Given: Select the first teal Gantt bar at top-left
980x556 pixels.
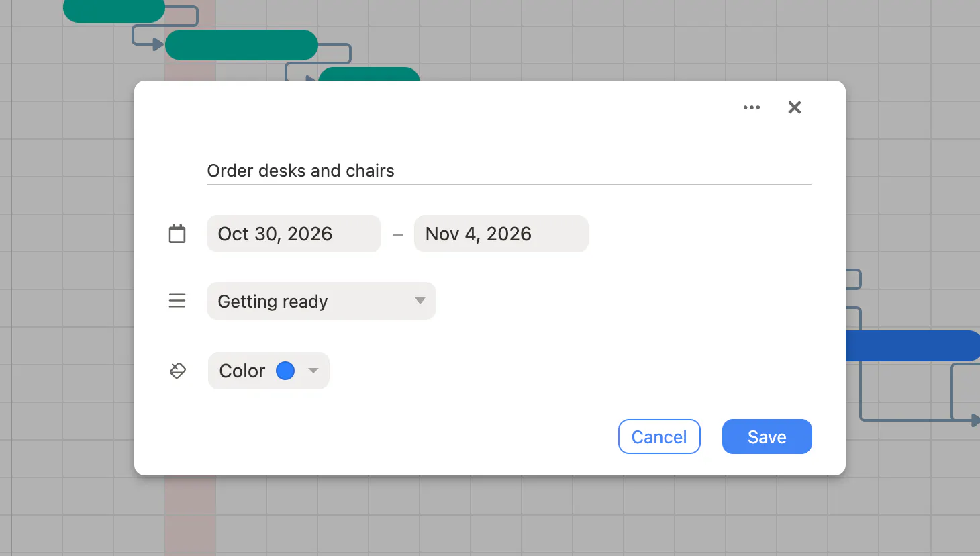Looking at the screenshot, I should [x=114, y=11].
